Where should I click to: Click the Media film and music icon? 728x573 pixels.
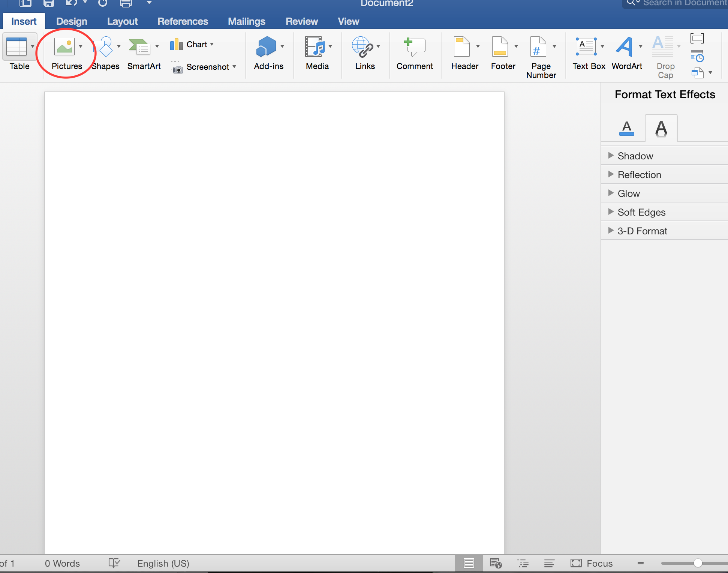(x=315, y=47)
